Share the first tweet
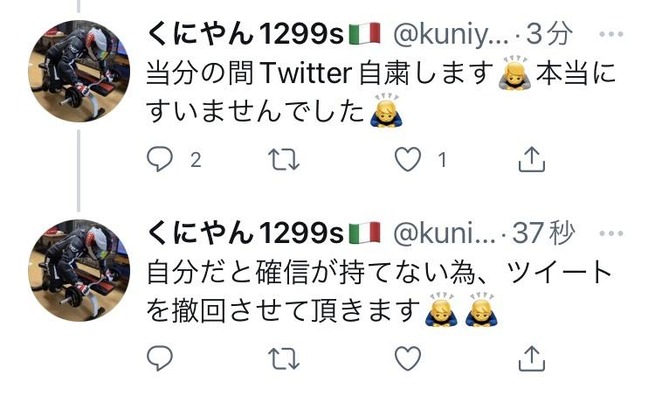The width and height of the screenshot is (655, 396). (x=531, y=159)
